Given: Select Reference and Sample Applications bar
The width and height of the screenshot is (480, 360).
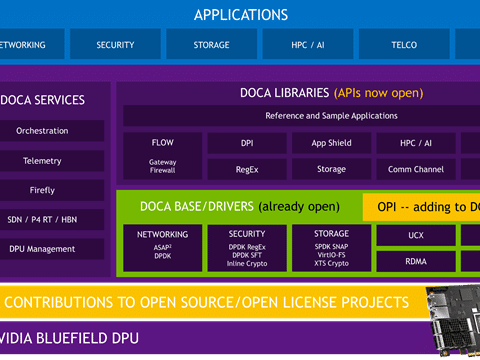Looking at the screenshot, I should 302,116.
